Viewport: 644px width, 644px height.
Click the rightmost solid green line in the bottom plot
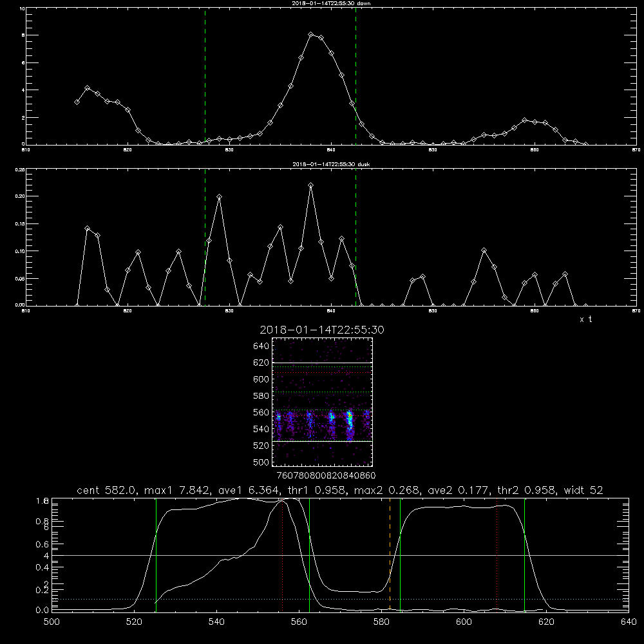[x=524, y=554]
